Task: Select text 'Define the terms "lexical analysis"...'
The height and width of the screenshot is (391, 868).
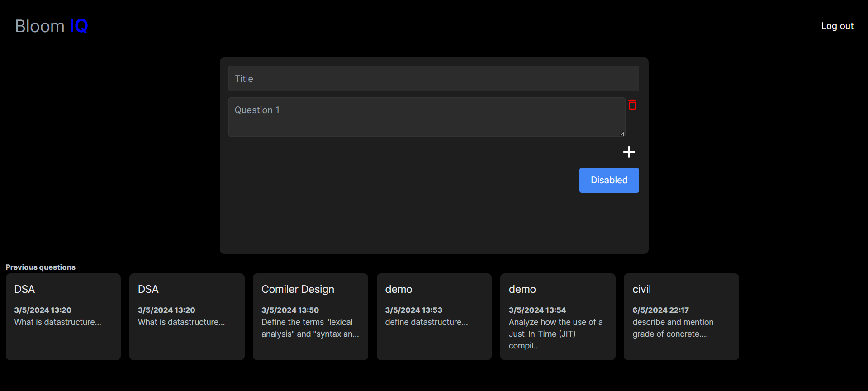Action: pyautogui.click(x=310, y=328)
